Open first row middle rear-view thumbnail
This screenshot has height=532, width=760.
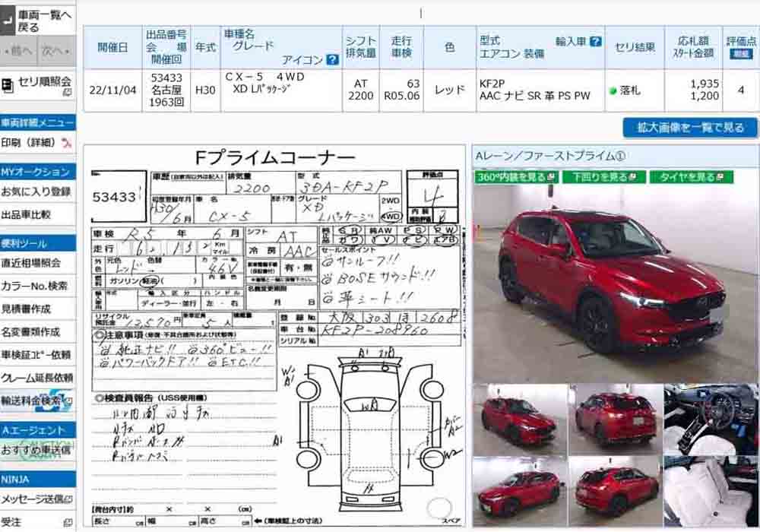(615, 420)
